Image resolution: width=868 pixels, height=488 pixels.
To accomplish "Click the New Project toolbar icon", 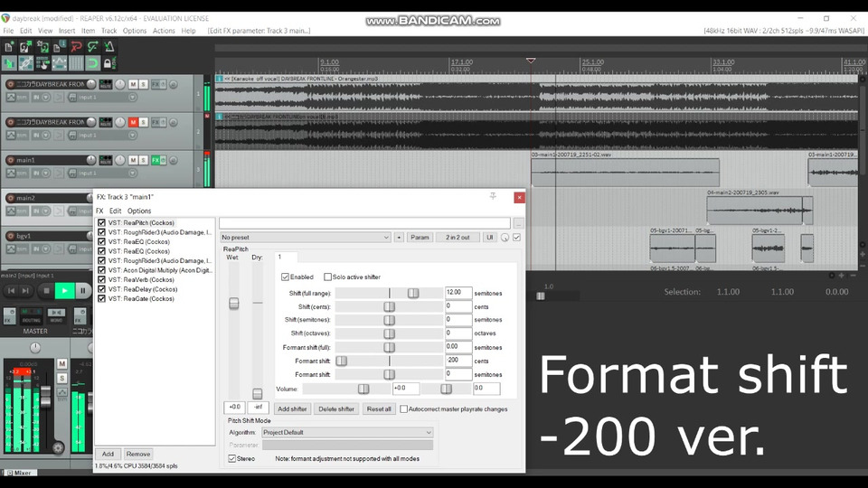I will 9,47.
